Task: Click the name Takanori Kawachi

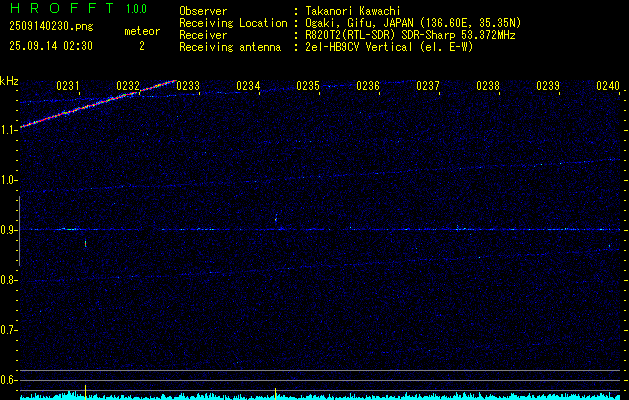Action: [353, 11]
